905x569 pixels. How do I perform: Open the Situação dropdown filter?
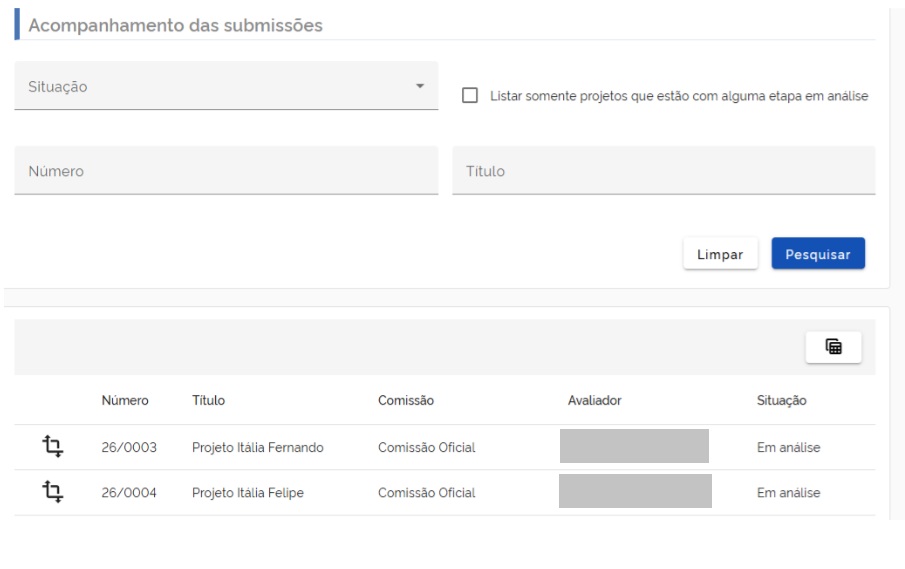point(226,87)
